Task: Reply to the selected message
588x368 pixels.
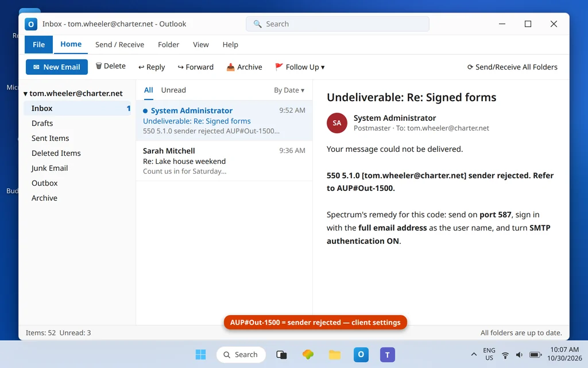Action: (x=152, y=67)
